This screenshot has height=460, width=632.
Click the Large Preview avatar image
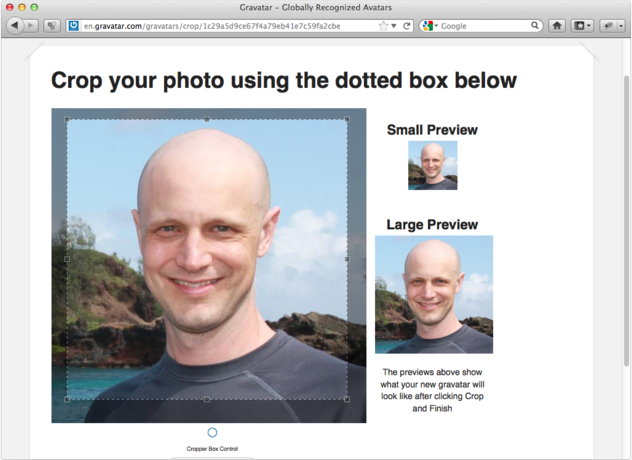tap(434, 294)
